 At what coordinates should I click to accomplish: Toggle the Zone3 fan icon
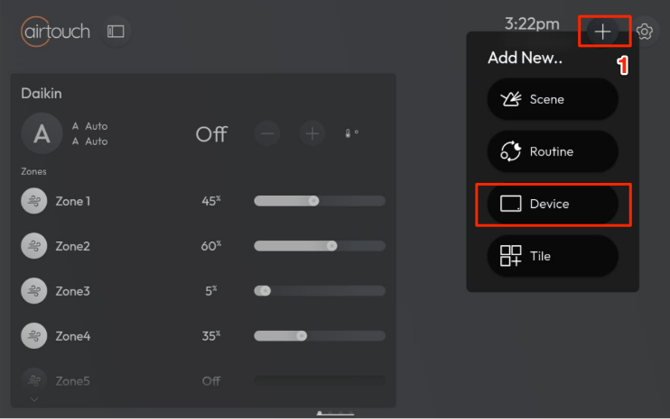pos(34,291)
